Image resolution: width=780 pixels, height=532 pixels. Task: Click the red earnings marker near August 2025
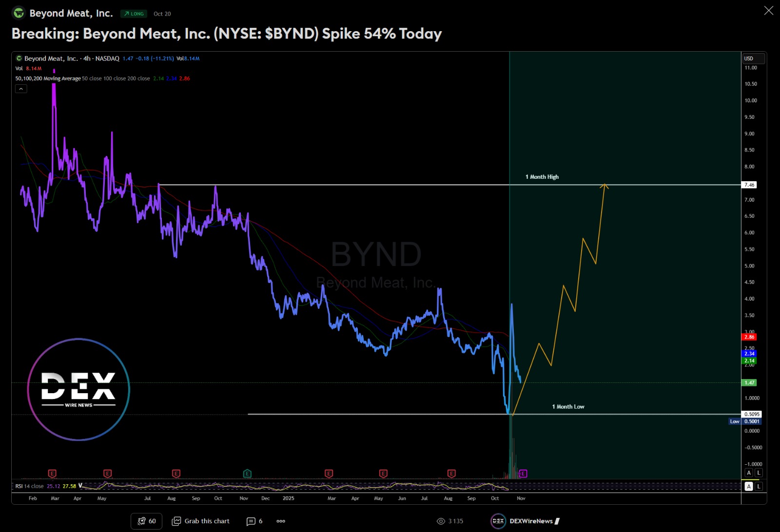(x=451, y=474)
